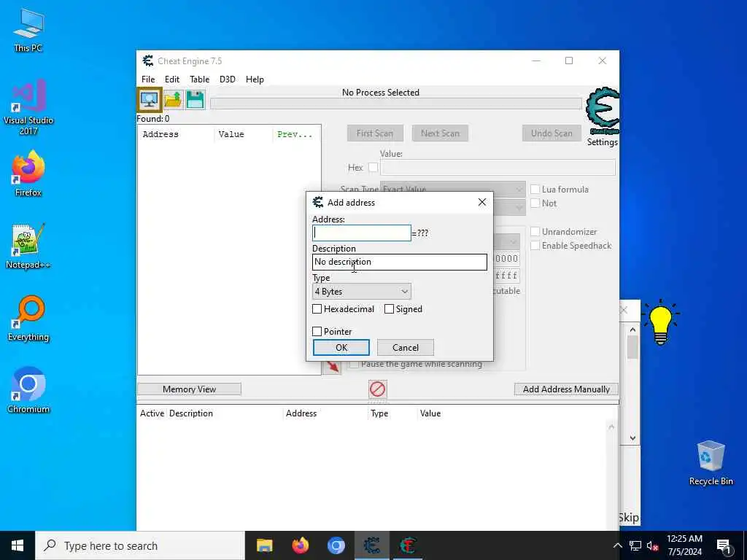Click the yellow light bulb icon
The image size is (747, 560).
[x=661, y=322]
